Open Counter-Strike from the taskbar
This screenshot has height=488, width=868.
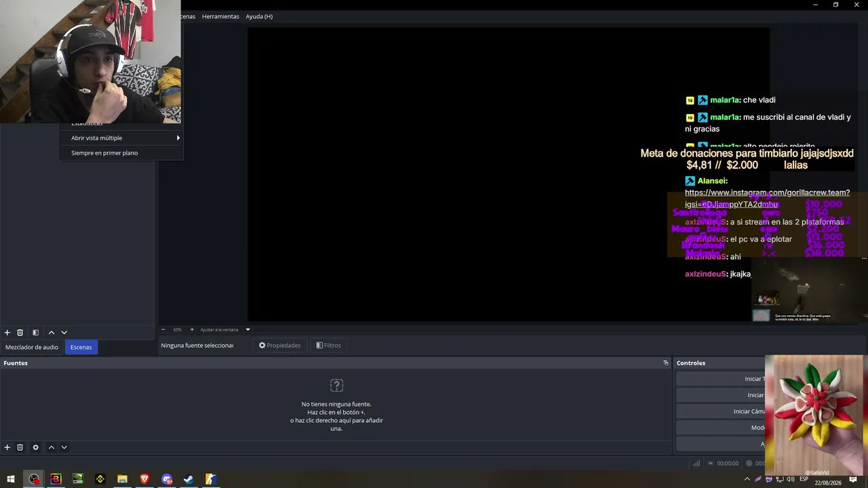211,479
